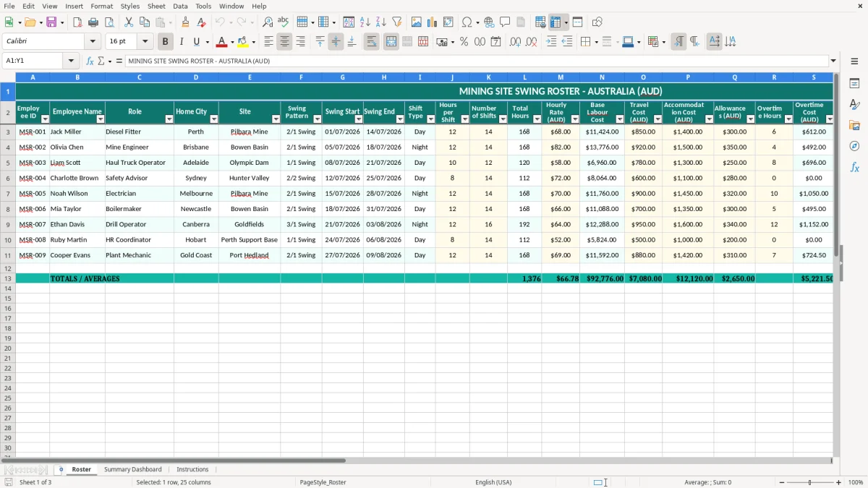
Task: Insert Chart from the toolbar
Action: (433, 22)
